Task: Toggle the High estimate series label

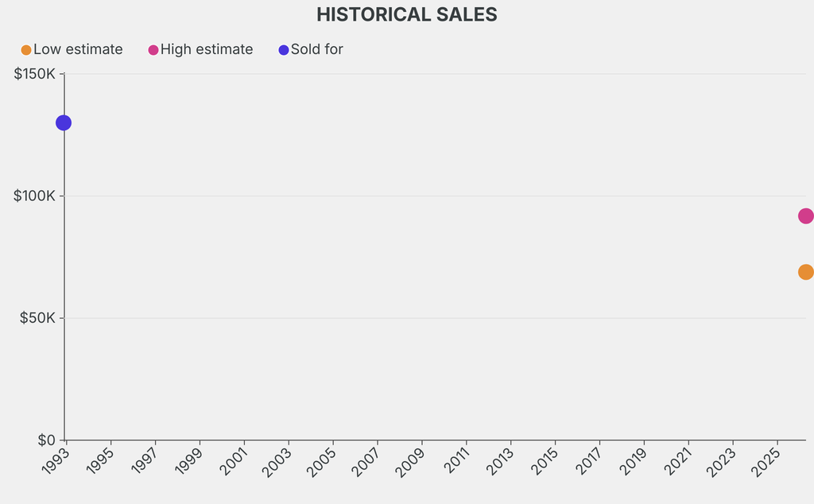Action: pyautogui.click(x=207, y=49)
